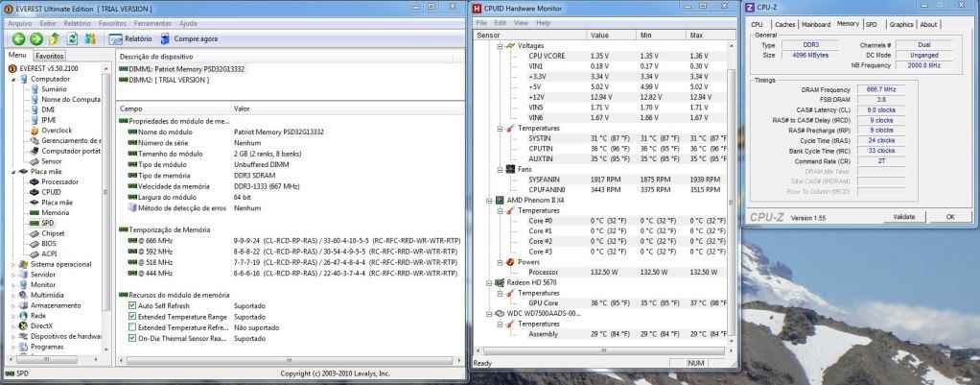The width and height of the screenshot is (980, 385).
Task: Click the Sensor column header in Hardware Monitor
Action: 530,36
